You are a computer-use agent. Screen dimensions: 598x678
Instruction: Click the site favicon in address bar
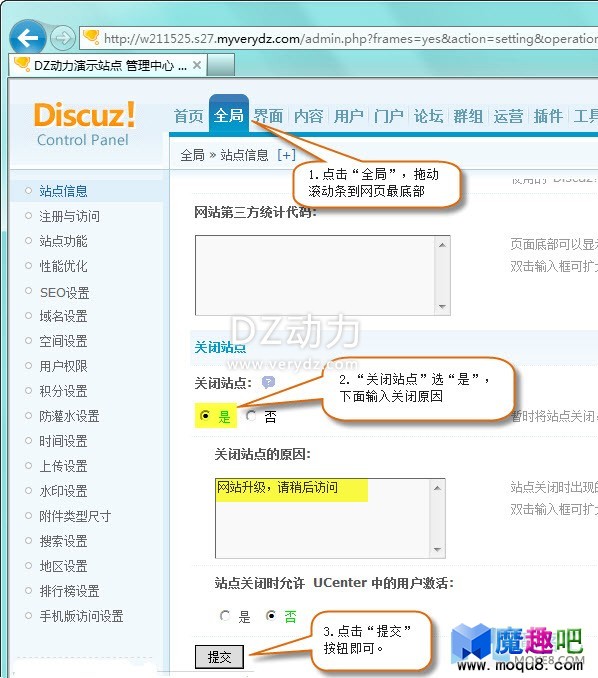91,38
